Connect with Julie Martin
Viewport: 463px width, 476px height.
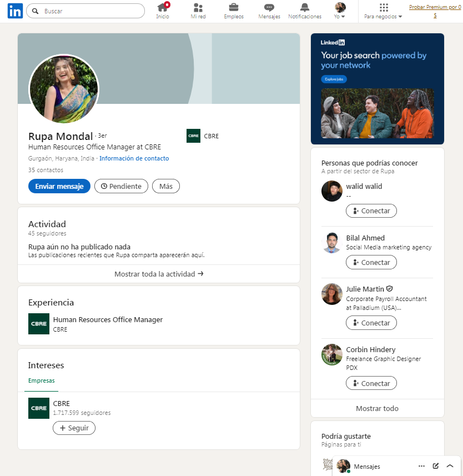371,323
